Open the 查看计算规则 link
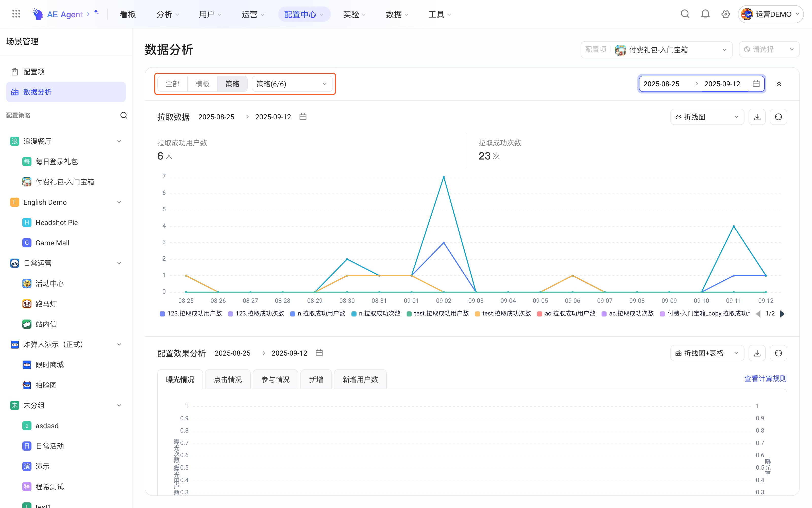Screen dimensions: 812x508 765,379
